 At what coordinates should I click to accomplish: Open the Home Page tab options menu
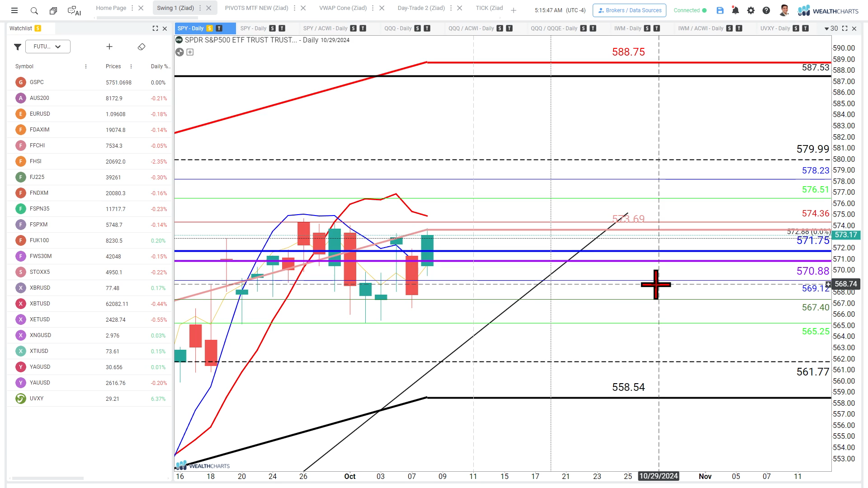point(132,8)
